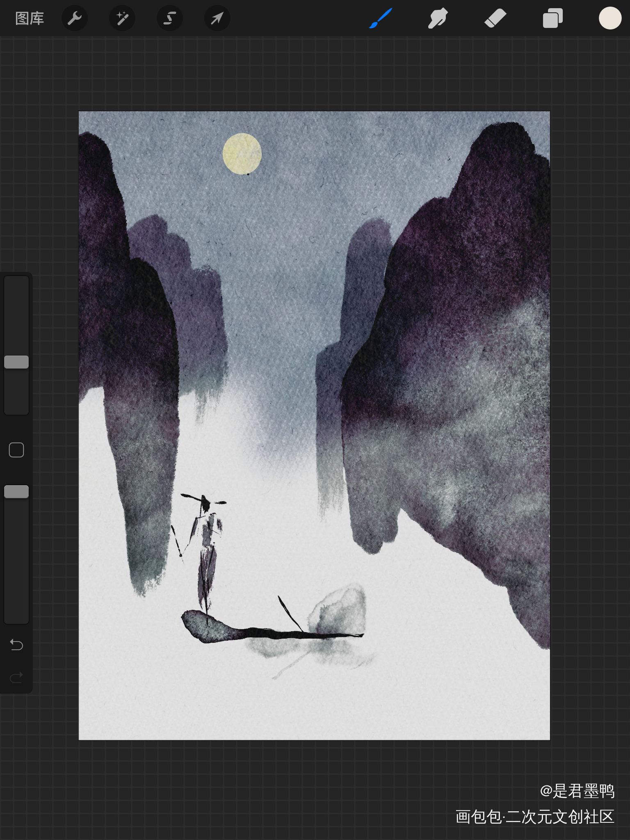Undo the last stroke

tap(16, 645)
